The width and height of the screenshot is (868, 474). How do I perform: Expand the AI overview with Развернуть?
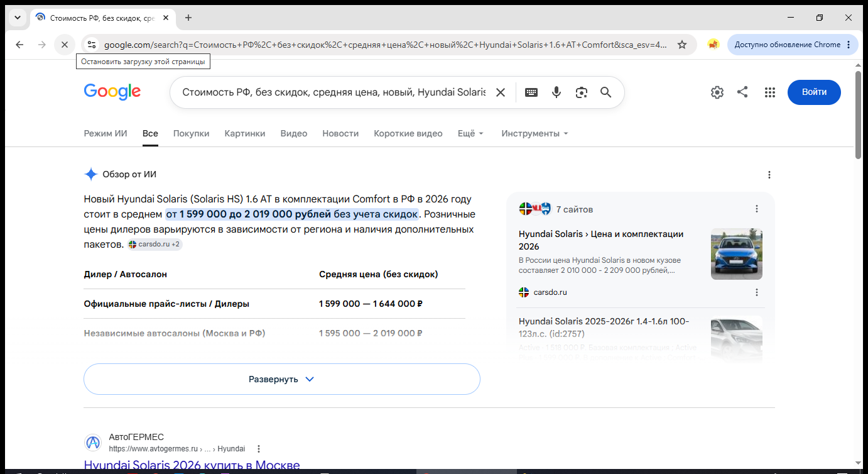click(x=282, y=379)
